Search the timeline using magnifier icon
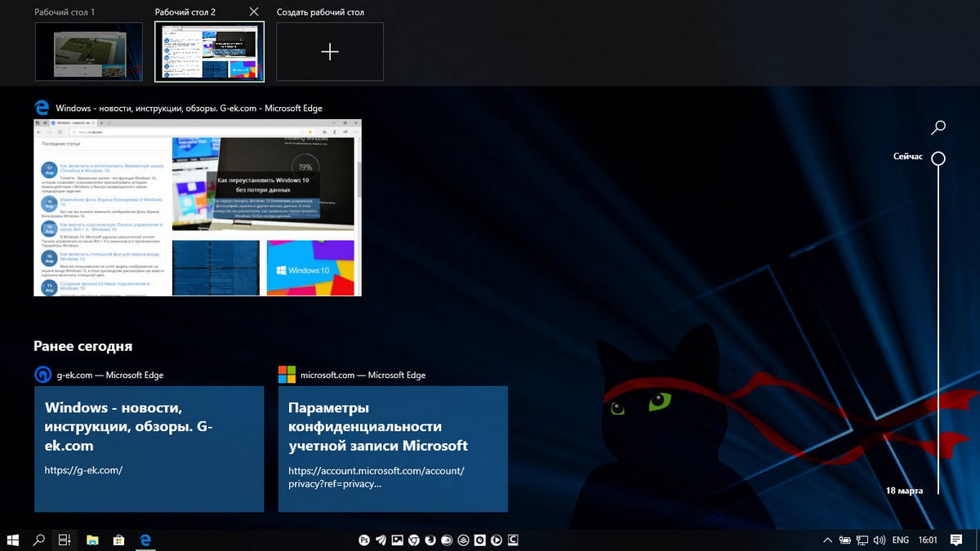 [938, 127]
